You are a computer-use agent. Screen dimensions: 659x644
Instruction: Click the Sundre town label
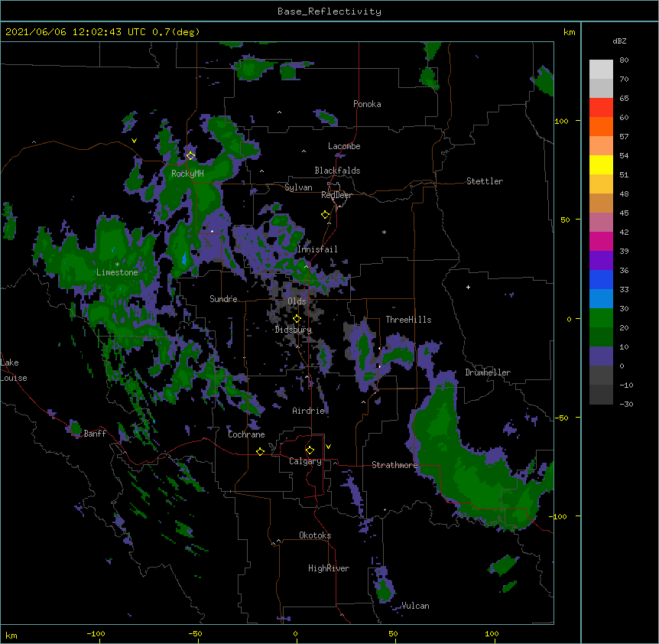pyautogui.click(x=223, y=299)
